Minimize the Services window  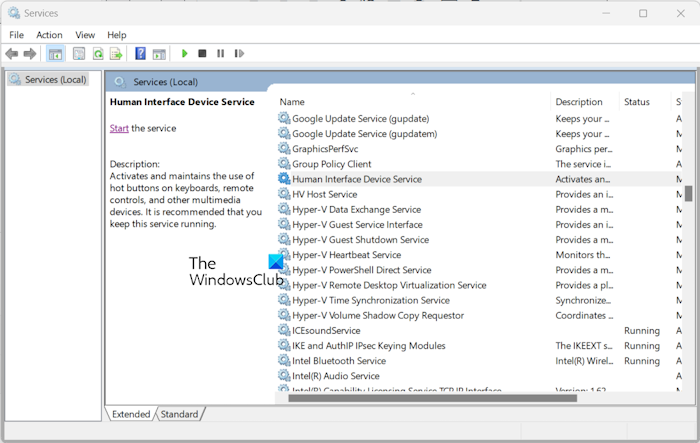[606, 13]
